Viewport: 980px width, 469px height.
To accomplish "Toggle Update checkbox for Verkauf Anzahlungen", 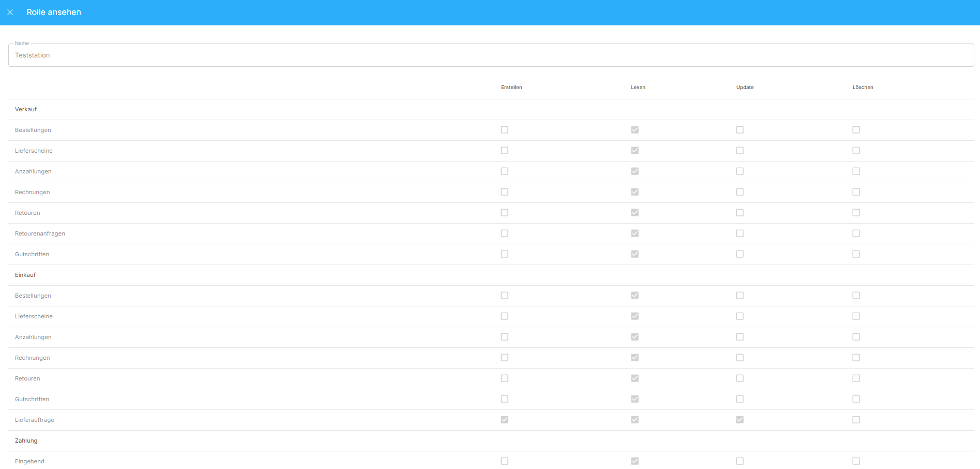I will pyautogui.click(x=740, y=171).
